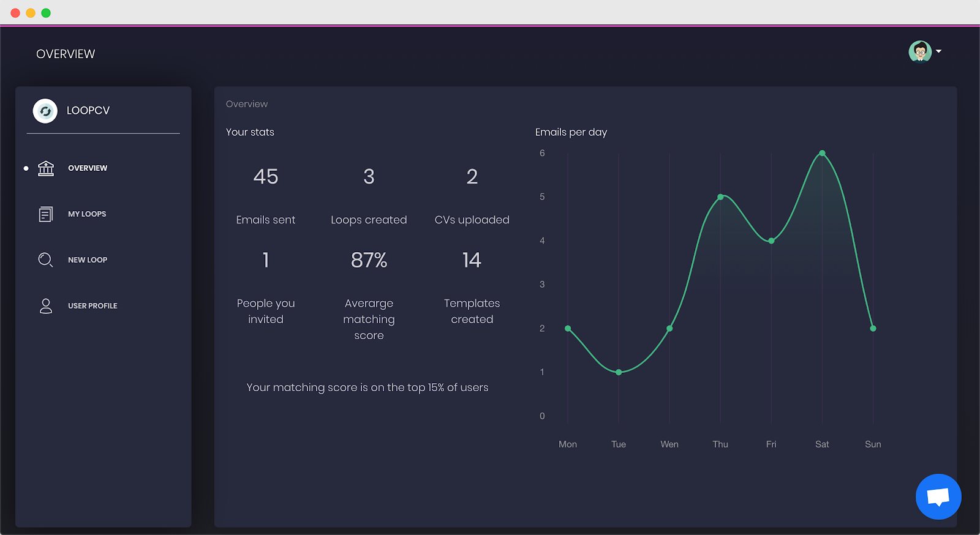Open the User Profile person icon

click(46, 306)
